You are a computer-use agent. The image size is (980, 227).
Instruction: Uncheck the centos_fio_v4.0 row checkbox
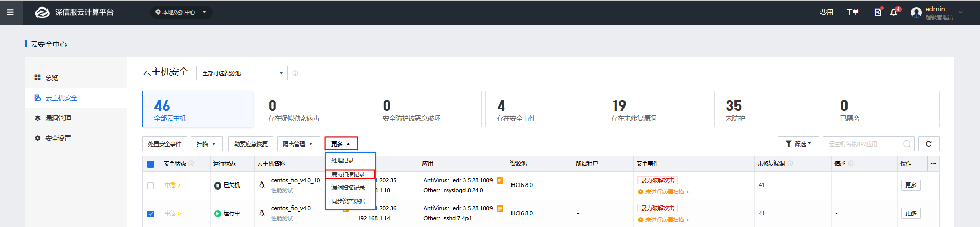pos(150,214)
